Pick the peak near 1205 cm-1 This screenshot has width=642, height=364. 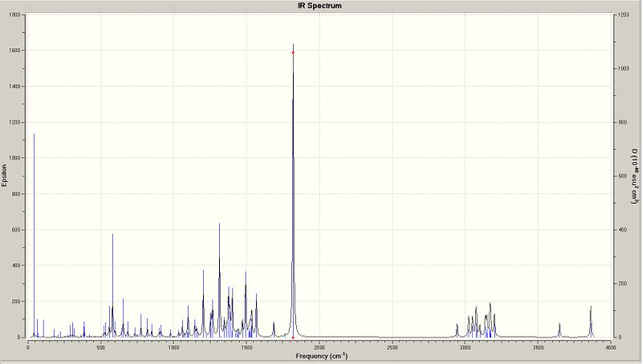point(203,304)
